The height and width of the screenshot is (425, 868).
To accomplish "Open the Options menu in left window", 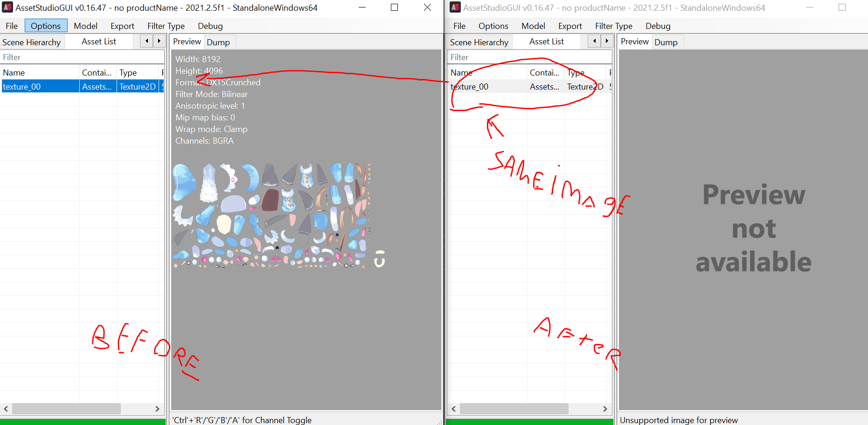I will (x=46, y=26).
